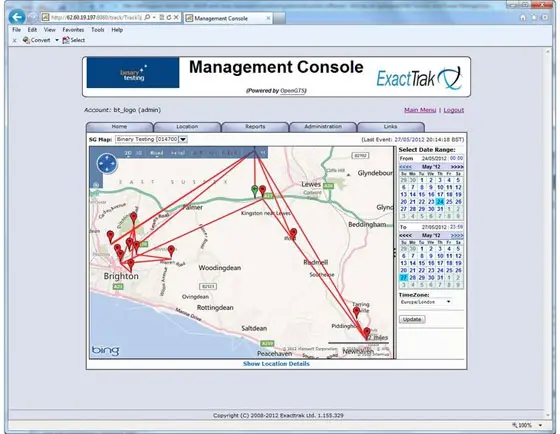Screen dimensions: 560x434
Task: Click the Update button
Action: click(x=412, y=319)
